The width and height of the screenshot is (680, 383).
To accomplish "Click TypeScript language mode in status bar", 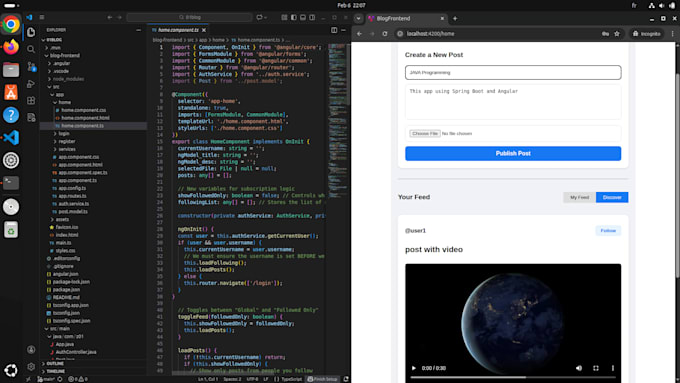I will [x=291, y=379].
